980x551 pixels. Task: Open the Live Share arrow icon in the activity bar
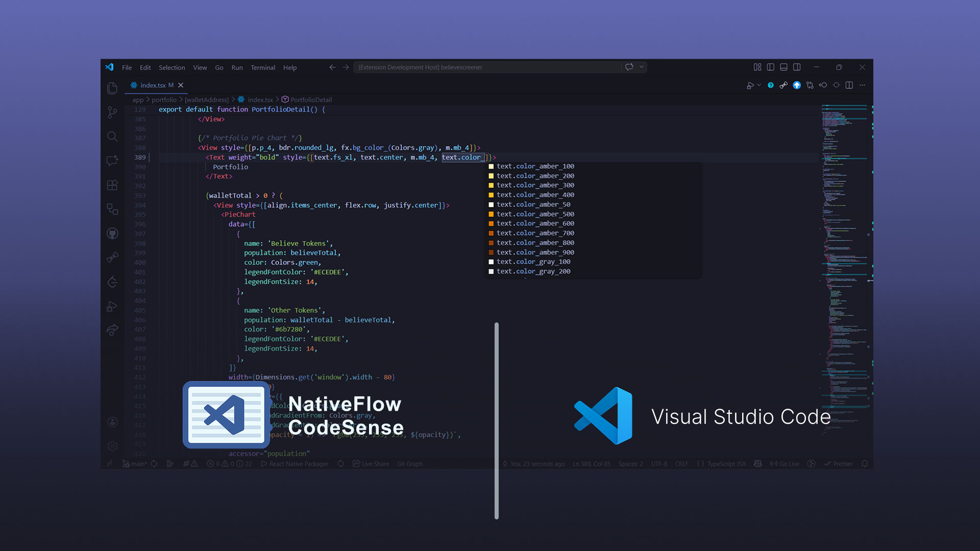pyautogui.click(x=112, y=330)
